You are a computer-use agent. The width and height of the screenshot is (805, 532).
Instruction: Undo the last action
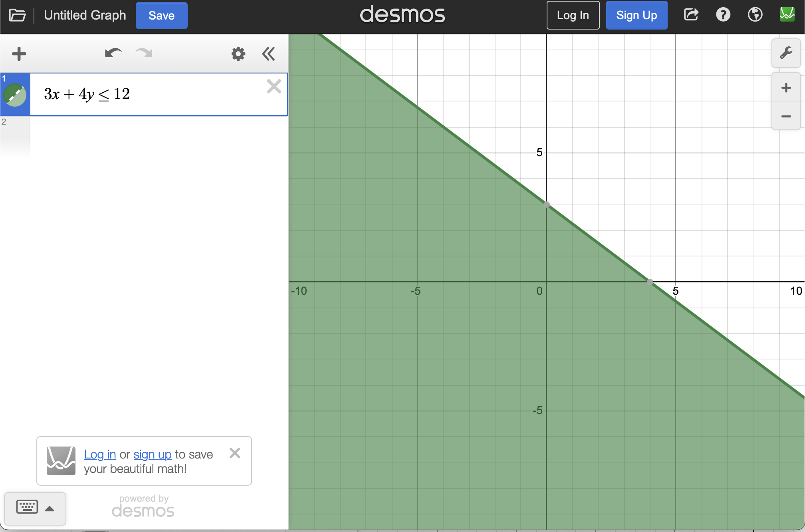click(113, 53)
